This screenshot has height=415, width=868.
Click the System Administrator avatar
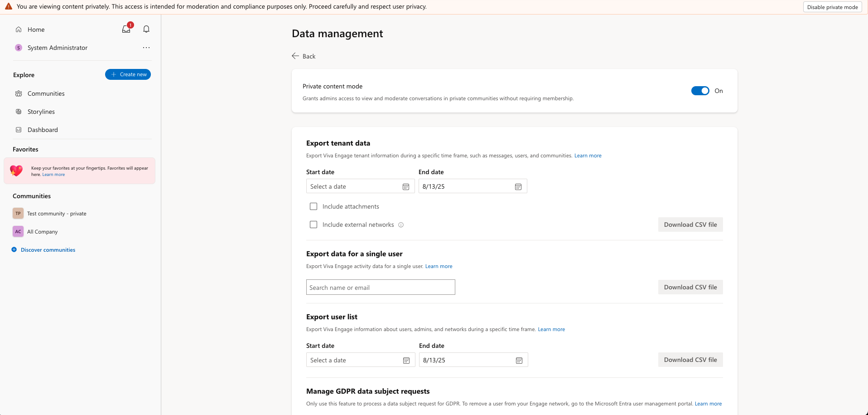(x=19, y=48)
